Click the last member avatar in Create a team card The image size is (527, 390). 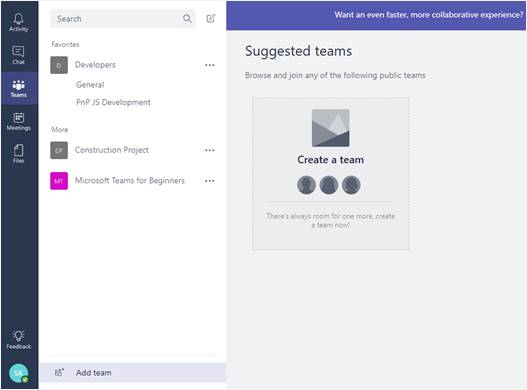click(351, 185)
